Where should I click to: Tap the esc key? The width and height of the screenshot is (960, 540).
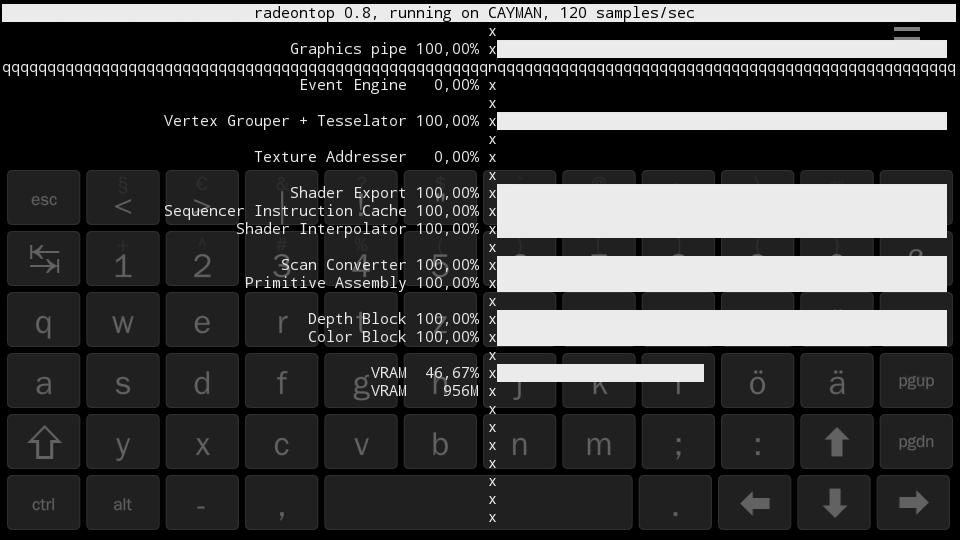pos(44,198)
